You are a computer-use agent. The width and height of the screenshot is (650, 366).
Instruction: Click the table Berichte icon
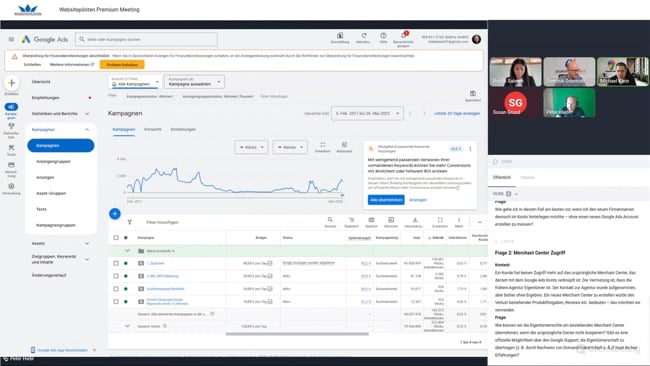pyautogui.click(x=391, y=220)
